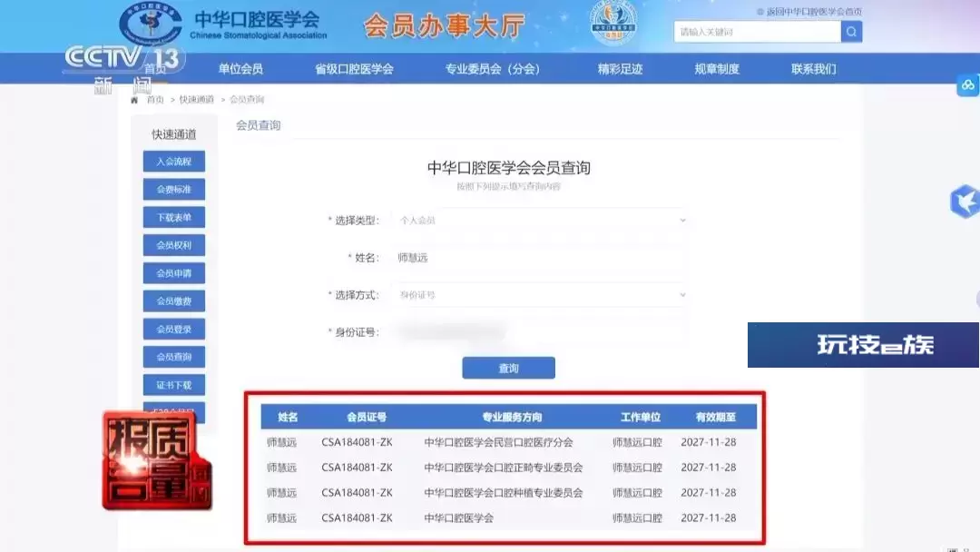980x552 pixels.
Task: Click the 会员查询 section heading tab
Action: 258,125
